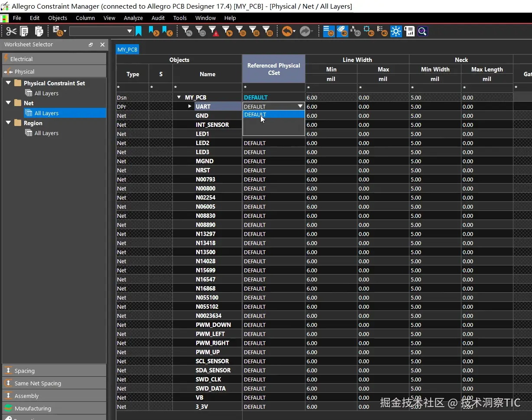The height and width of the screenshot is (420, 532).
Task: Click the net hierarchy toolbar icon
Action: tap(356, 31)
